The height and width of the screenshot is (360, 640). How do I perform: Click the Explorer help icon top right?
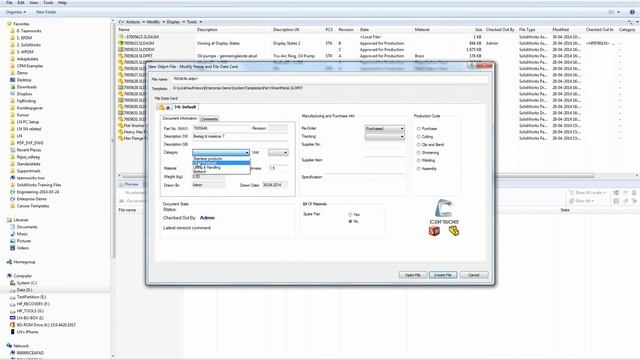632,12
